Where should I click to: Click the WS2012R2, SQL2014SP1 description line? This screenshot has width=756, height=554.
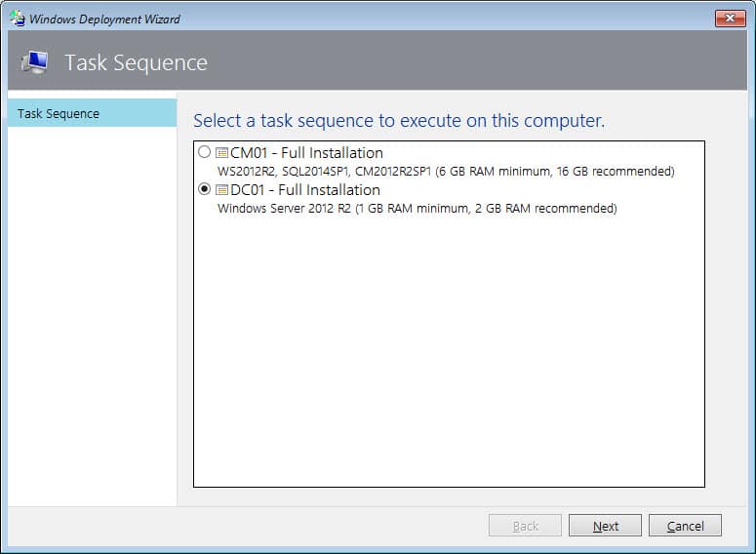(446, 171)
